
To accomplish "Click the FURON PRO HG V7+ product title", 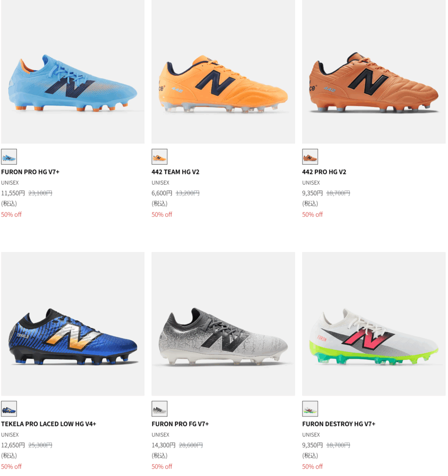I will 30,172.
